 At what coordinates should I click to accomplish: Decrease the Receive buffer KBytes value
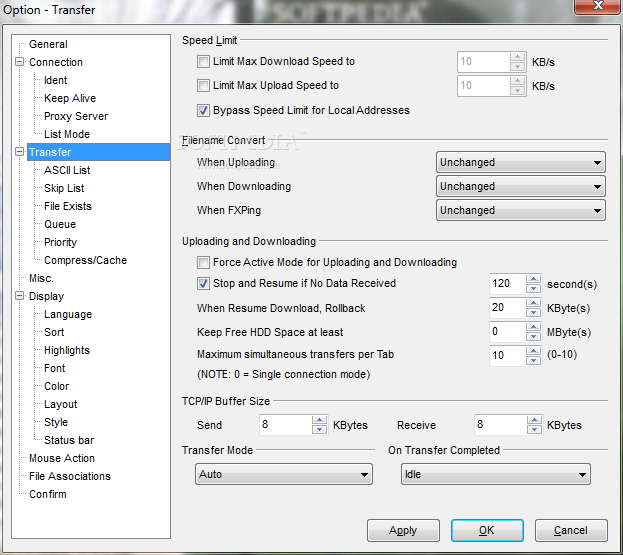pyautogui.click(x=534, y=430)
